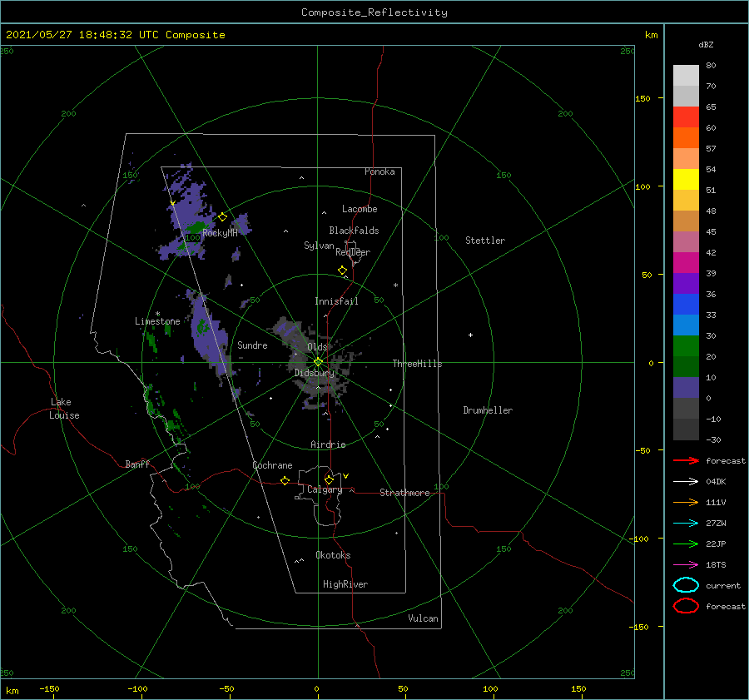
Task: Click yellow diamond marker beside RockyMH
Action: (222, 217)
